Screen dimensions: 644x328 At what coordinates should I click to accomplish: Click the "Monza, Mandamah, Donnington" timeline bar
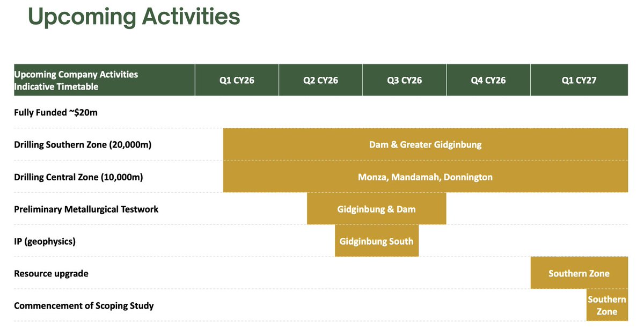pyautogui.click(x=426, y=177)
